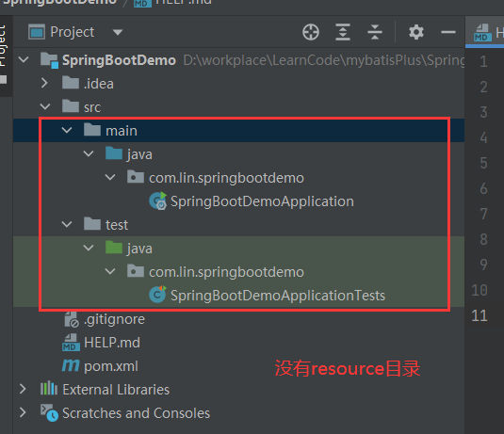Screen dimensions: 504x434
Task: Expand the .idea folder
Action: pos(44,83)
